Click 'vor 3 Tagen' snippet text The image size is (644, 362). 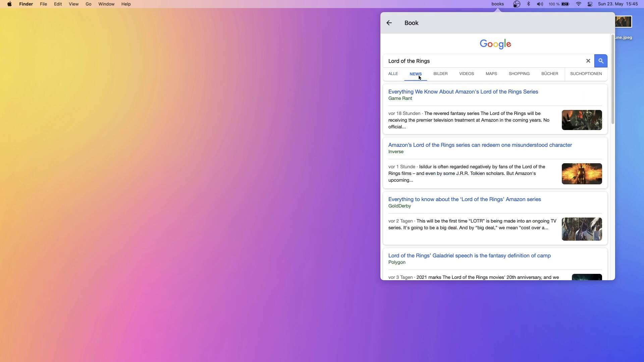400,278
